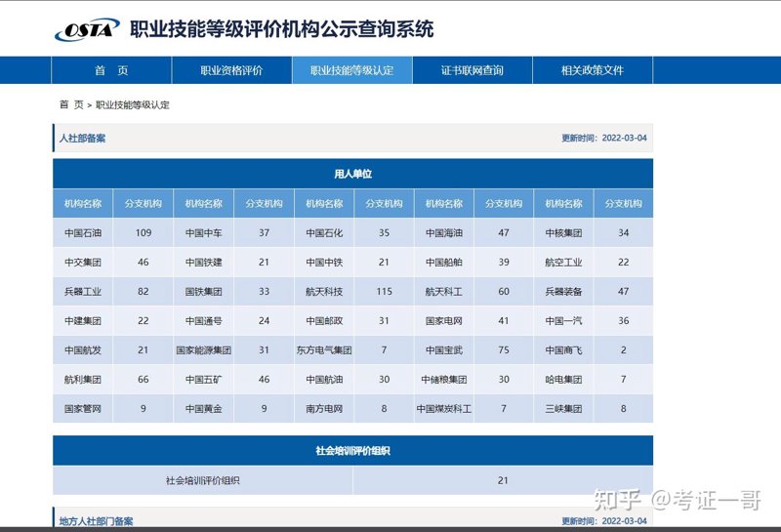The width and height of the screenshot is (781, 532).
Task: Select the 中国五矿 cell
Action: [203, 380]
